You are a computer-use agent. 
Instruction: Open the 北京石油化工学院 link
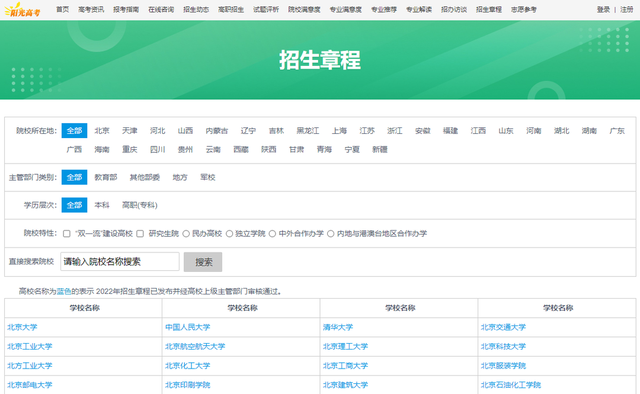point(511,385)
